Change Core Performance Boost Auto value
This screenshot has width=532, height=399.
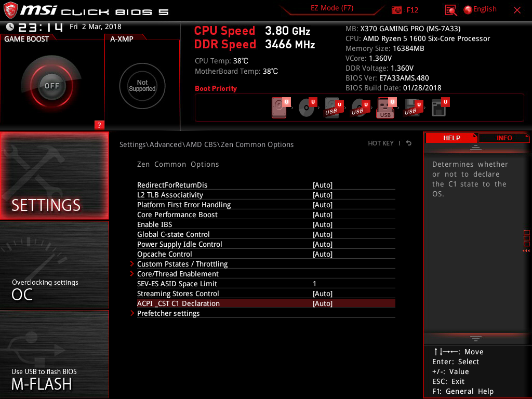322,215
